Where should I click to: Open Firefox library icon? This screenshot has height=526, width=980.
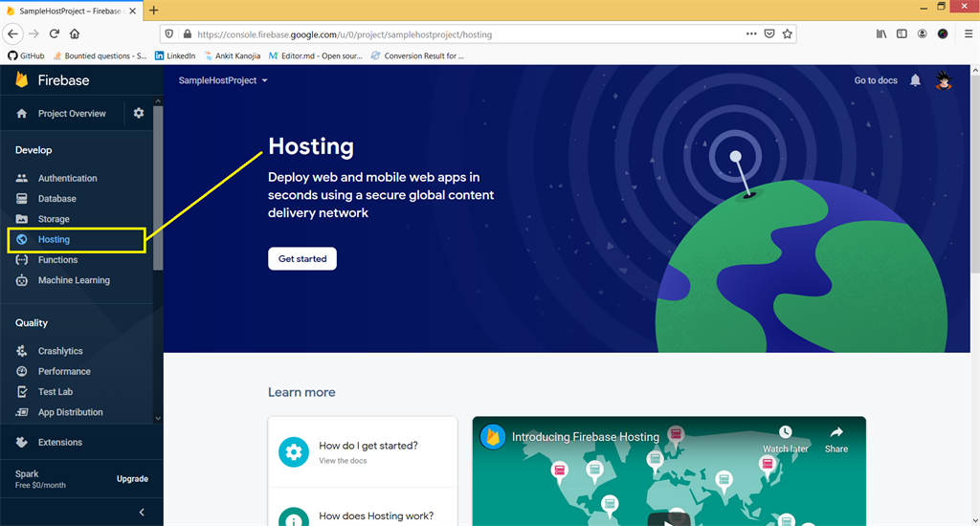pos(881,33)
